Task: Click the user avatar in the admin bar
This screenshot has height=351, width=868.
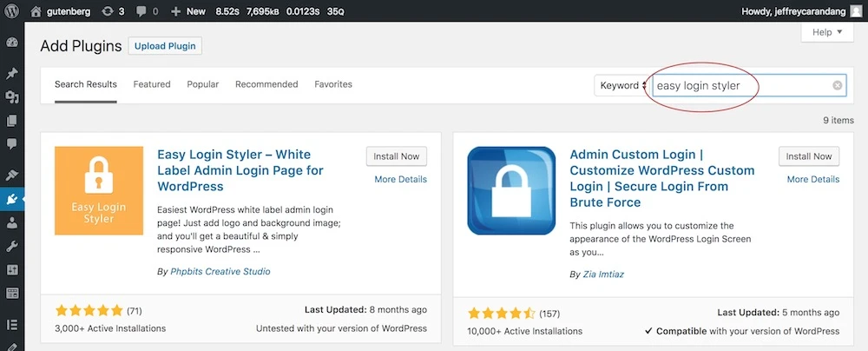Action: point(856,11)
